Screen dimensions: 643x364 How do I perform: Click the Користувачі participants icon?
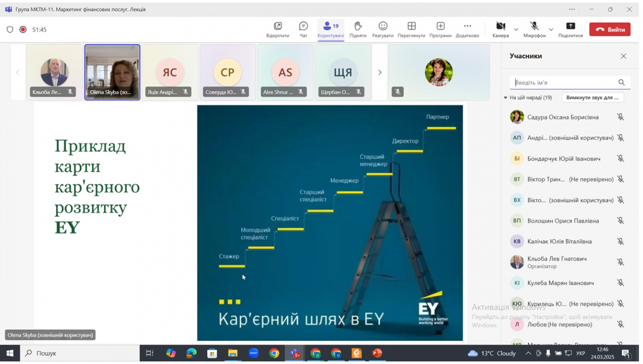tap(328, 26)
